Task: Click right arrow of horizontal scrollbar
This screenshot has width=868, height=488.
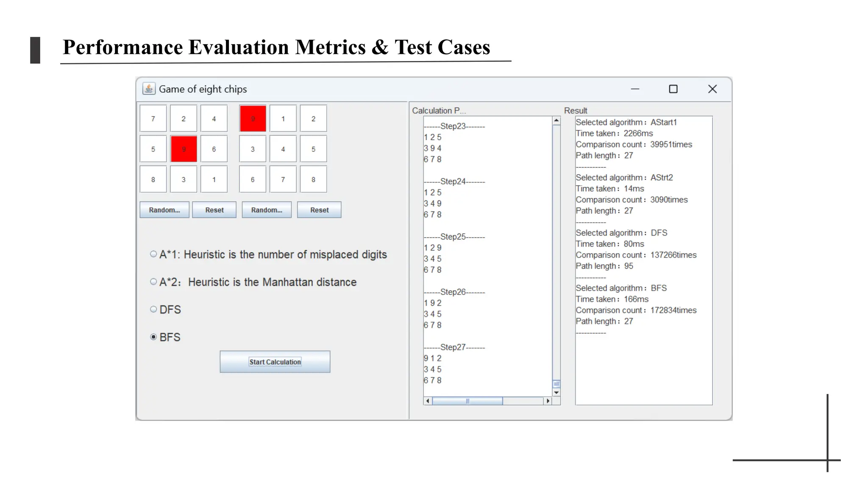Action: (548, 401)
